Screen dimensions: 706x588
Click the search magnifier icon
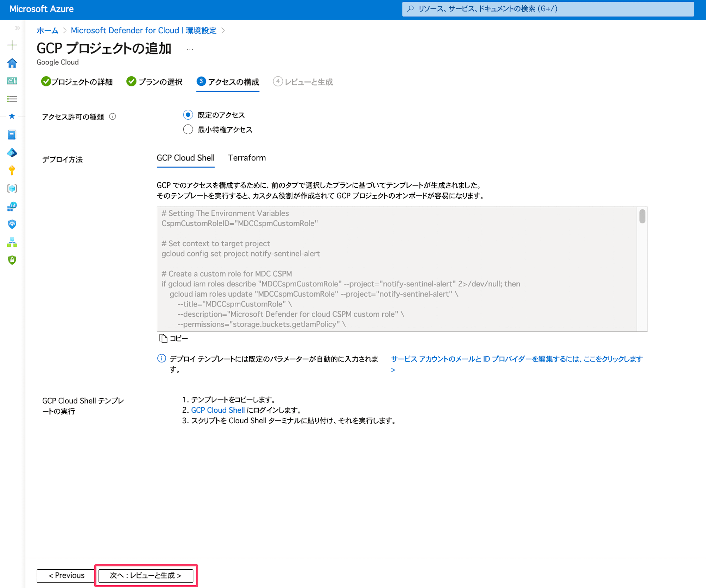click(x=410, y=9)
